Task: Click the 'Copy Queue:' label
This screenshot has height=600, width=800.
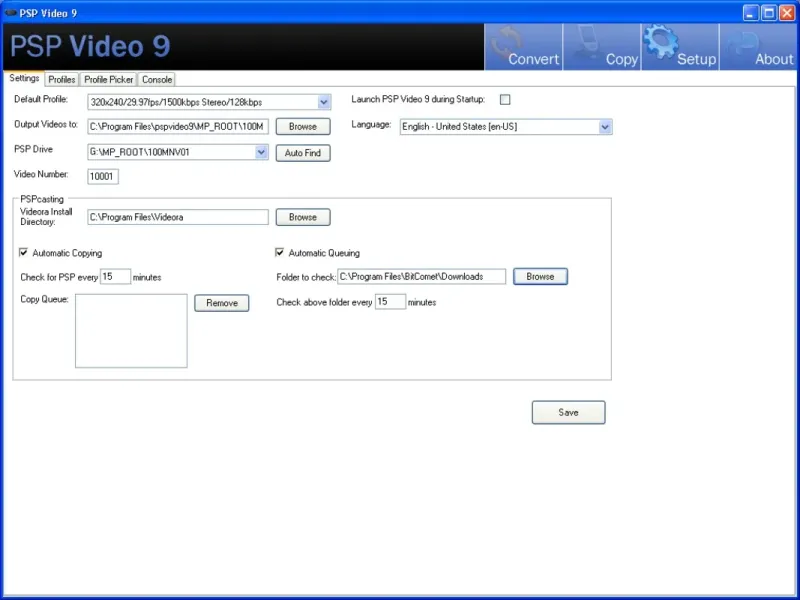Action: (x=44, y=299)
